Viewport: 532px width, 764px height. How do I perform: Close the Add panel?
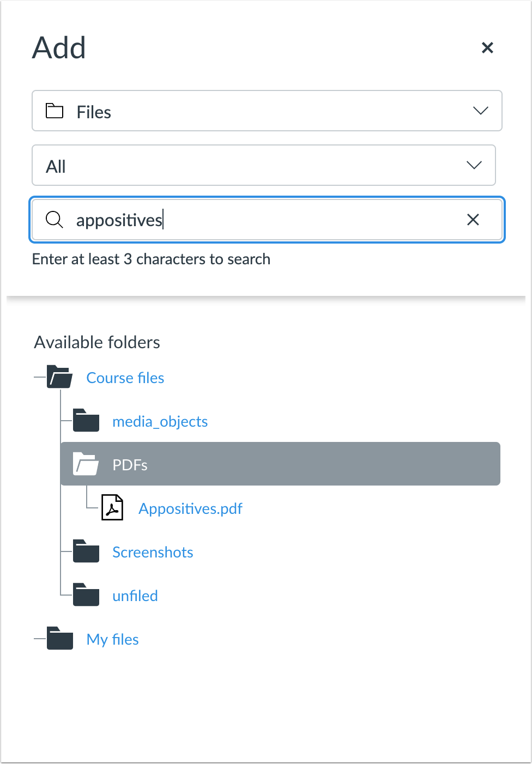tap(487, 48)
